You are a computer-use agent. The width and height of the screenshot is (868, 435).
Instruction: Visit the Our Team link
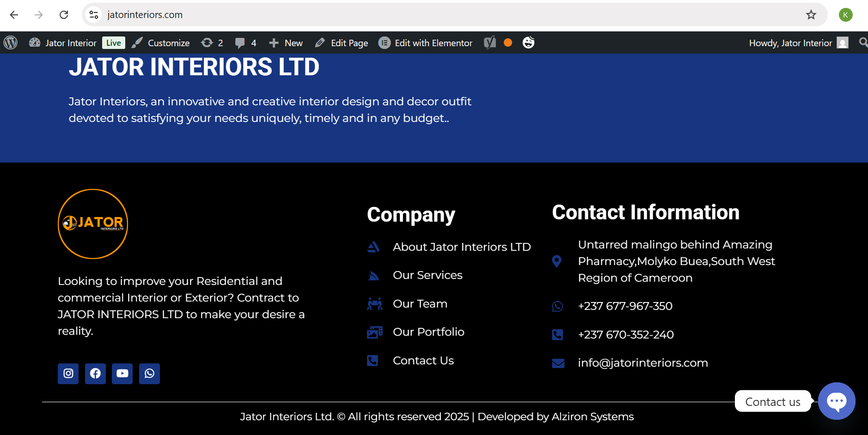(x=420, y=304)
